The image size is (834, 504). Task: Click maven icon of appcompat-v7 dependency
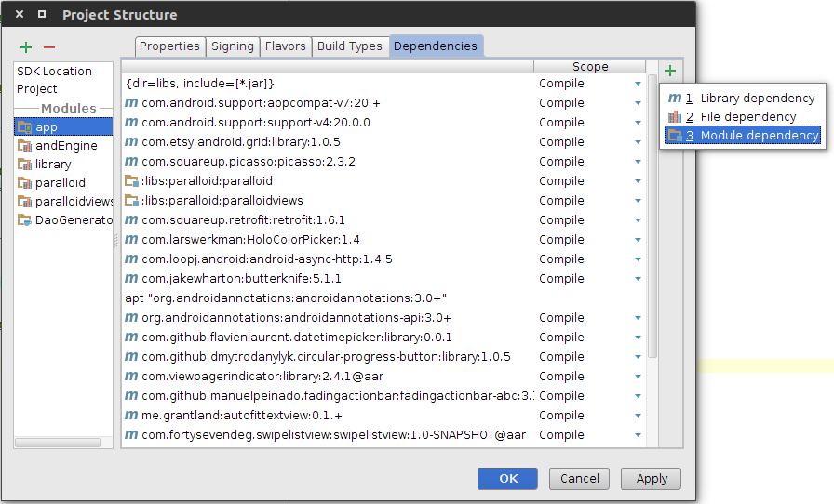131,102
